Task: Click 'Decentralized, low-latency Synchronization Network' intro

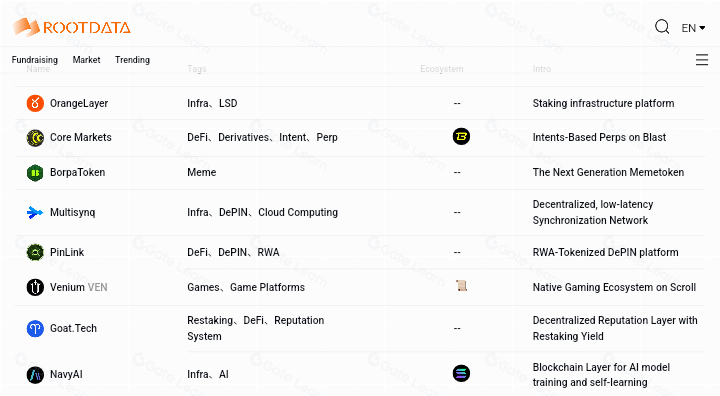Action: [593, 212]
